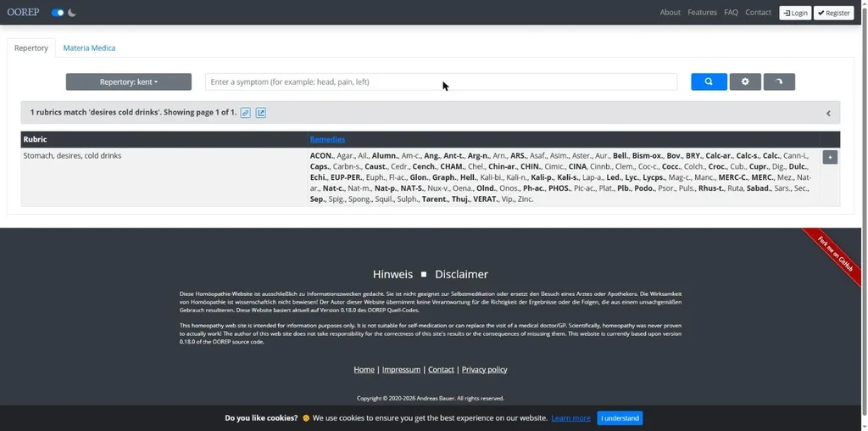Copy link to search results icon
This screenshot has width=868, height=431.
tap(245, 113)
